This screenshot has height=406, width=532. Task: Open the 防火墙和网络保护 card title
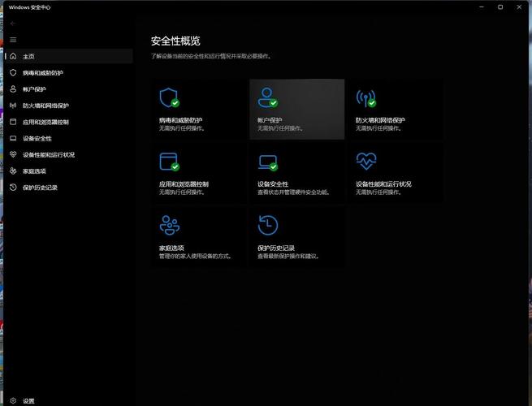tap(380, 120)
